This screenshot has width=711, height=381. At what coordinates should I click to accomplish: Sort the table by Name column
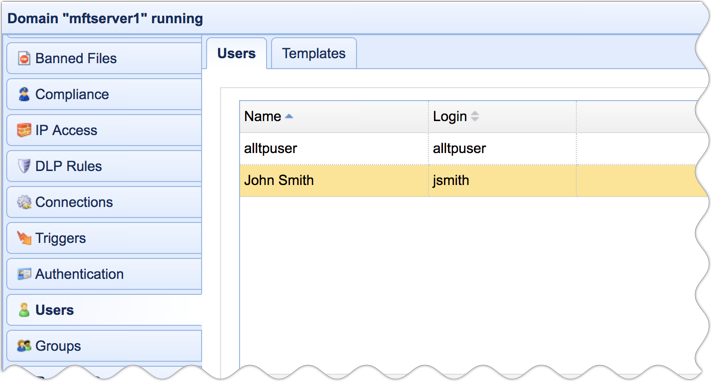click(x=334, y=117)
